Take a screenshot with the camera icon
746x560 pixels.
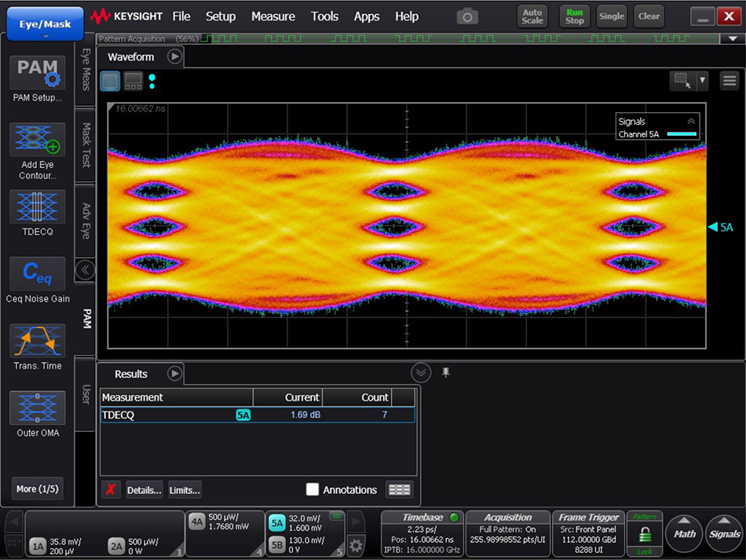pyautogui.click(x=467, y=16)
